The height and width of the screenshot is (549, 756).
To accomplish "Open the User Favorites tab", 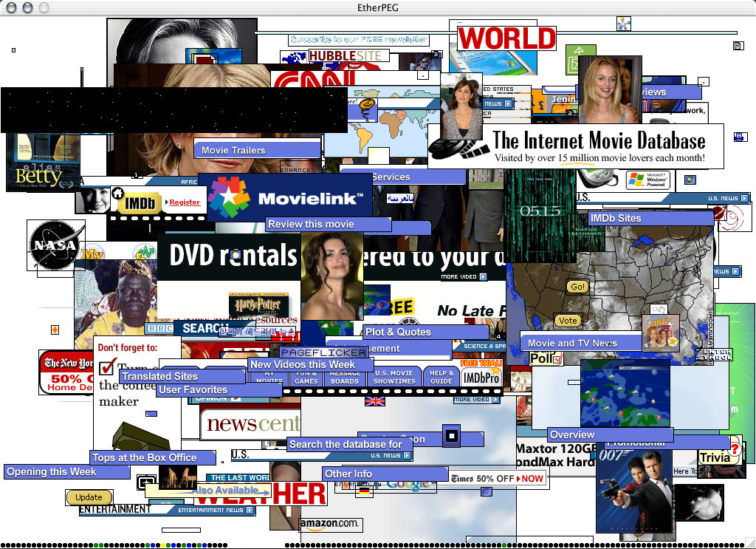I will [x=219, y=390].
